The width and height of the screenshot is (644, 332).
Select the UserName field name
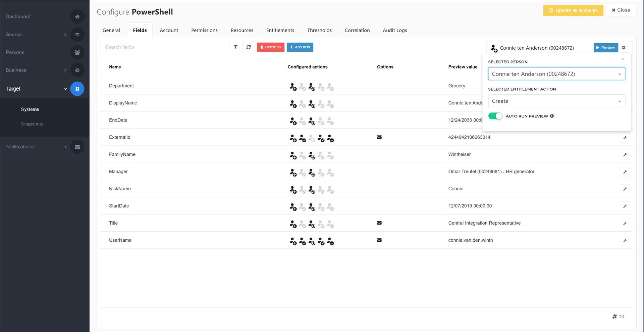(120, 240)
